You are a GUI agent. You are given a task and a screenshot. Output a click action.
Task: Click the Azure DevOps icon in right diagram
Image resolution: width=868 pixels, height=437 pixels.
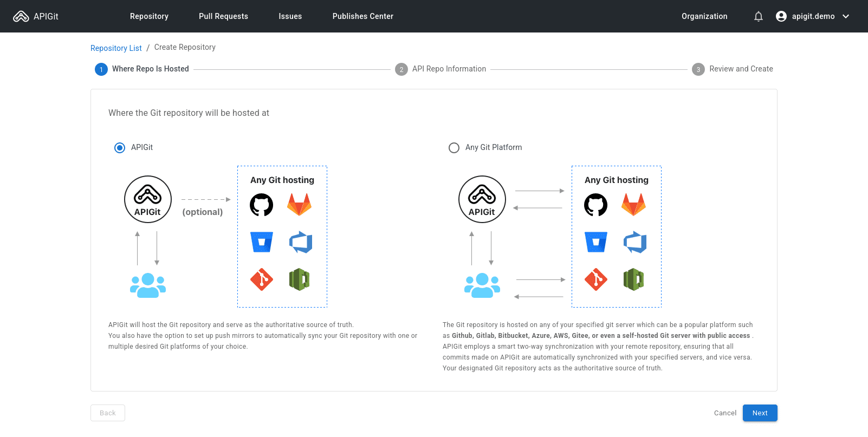coord(635,242)
